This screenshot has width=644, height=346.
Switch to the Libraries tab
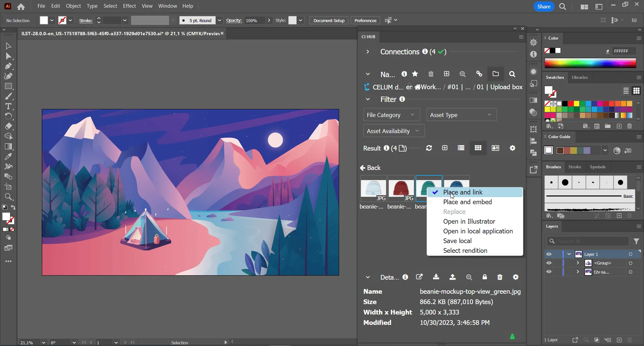(580, 77)
